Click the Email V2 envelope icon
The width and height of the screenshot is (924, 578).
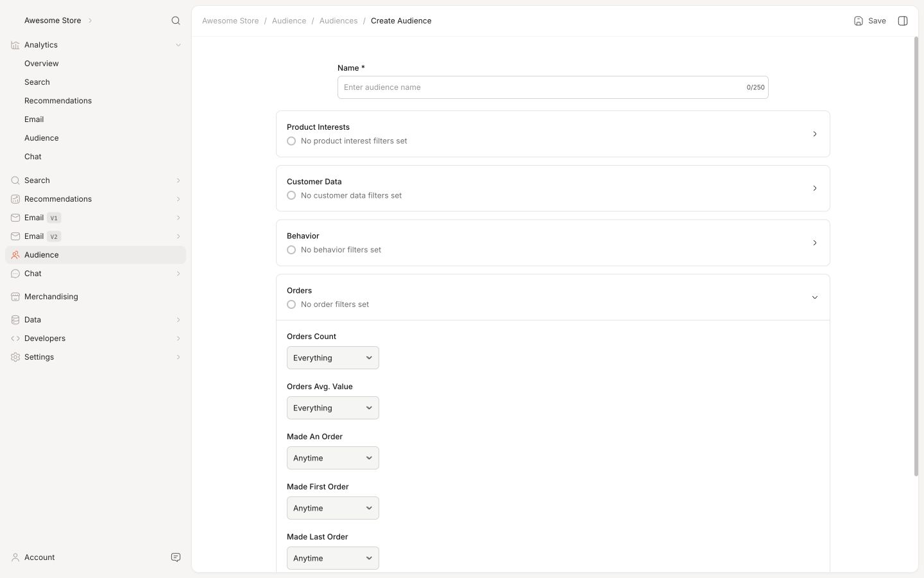pyautogui.click(x=15, y=236)
